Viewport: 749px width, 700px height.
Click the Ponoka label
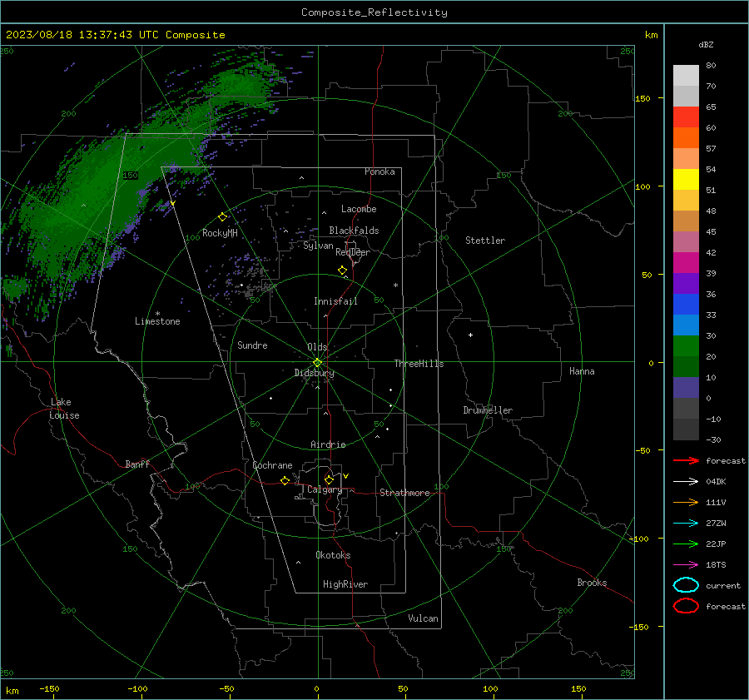[x=379, y=171]
